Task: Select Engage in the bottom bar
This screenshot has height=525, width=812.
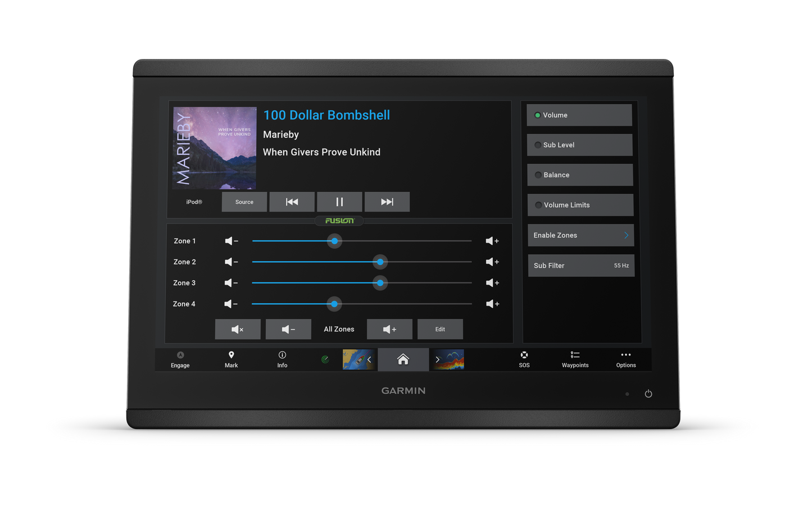Action: (x=180, y=359)
